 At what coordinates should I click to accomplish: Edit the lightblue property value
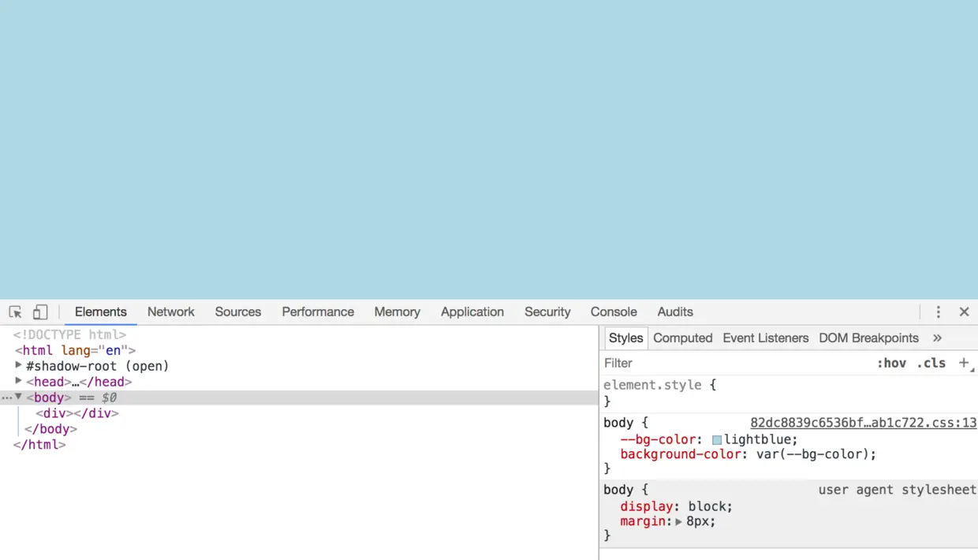tap(757, 439)
